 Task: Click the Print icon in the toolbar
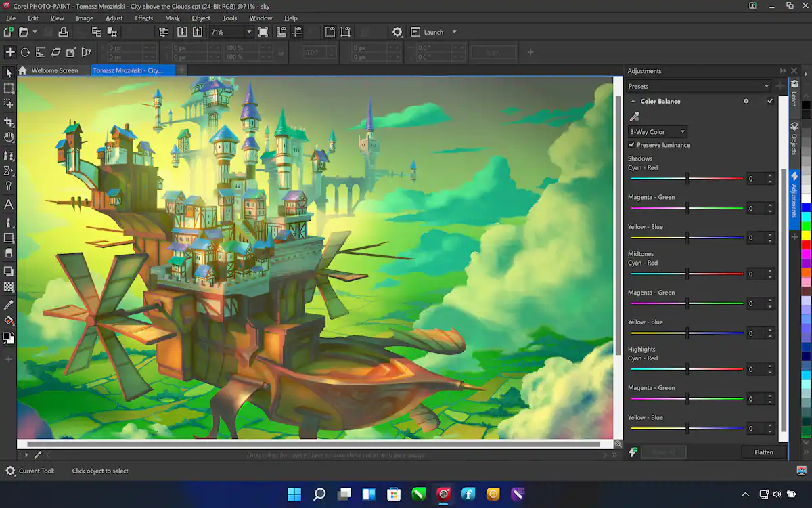point(63,32)
